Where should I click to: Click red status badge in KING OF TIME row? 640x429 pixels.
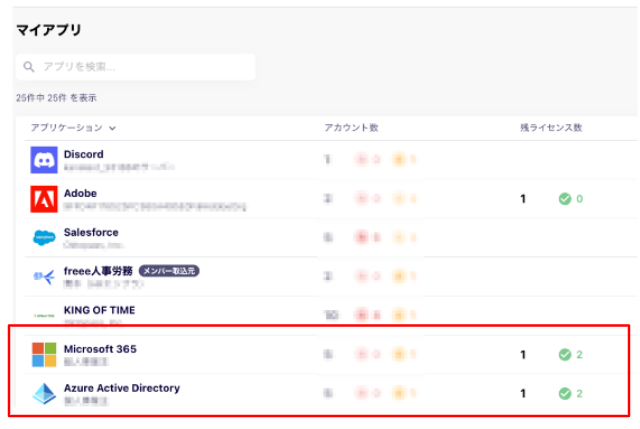(x=362, y=315)
